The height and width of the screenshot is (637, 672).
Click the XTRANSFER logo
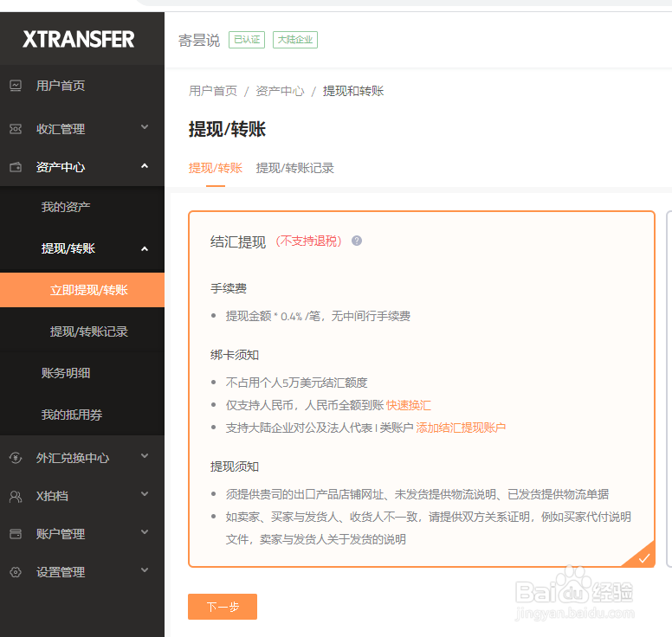[79, 40]
